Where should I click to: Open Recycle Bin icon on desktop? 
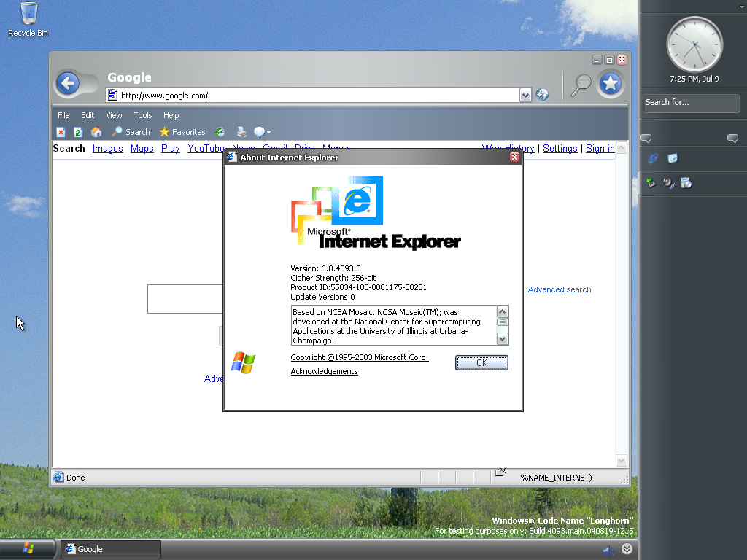point(28,20)
